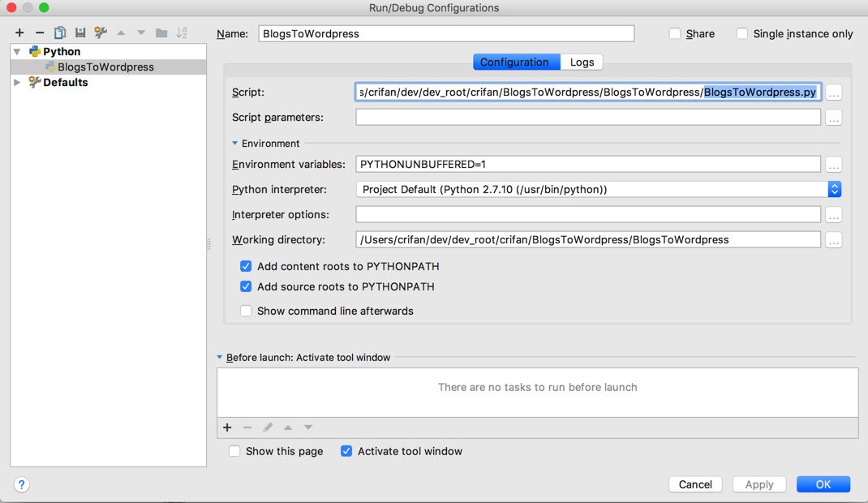Enable Show command line afterwards
868x503 pixels.
(x=246, y=311)
